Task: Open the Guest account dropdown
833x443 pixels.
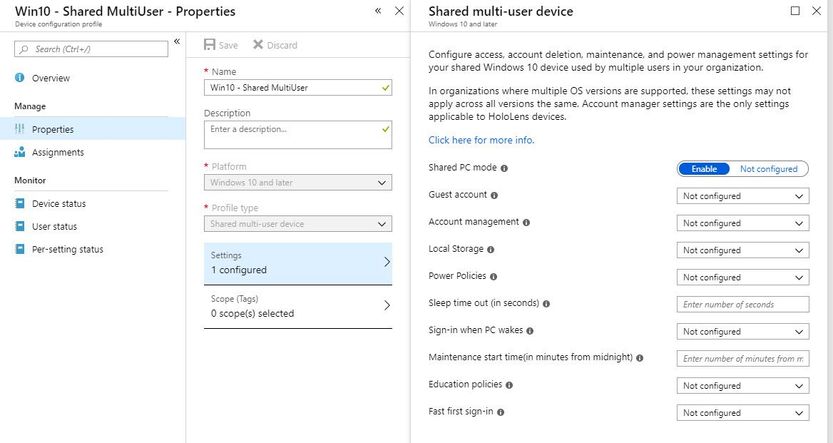Action: click(x=743, y=196)
